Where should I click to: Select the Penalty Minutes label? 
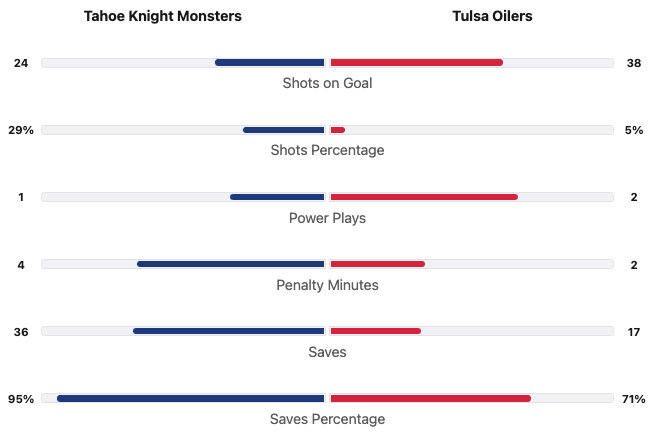coord(327,285)
